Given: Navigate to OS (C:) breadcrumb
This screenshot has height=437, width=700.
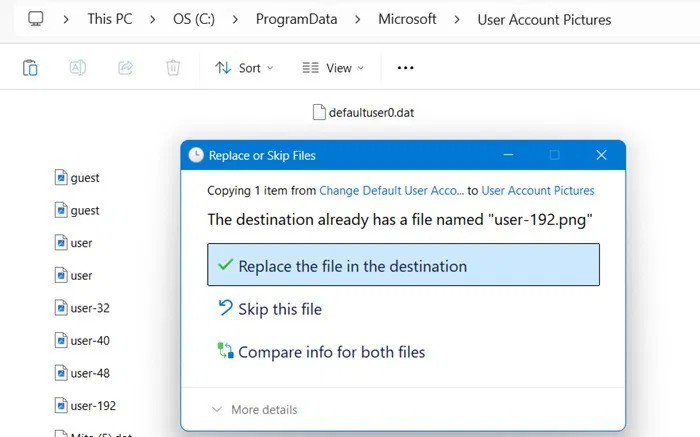Looking at the screenshot, I should 194,19.
